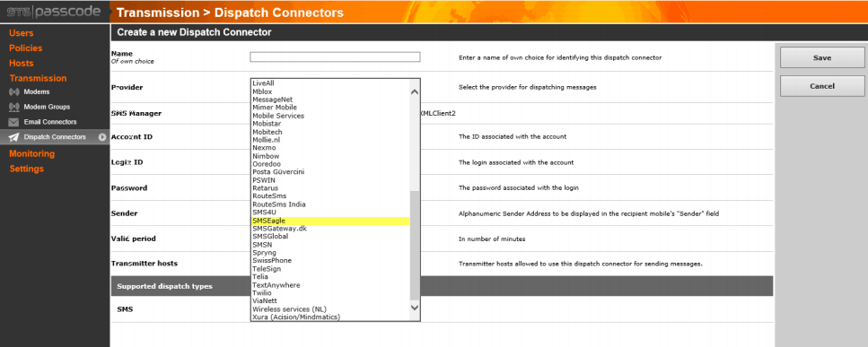Click the Email Connectors envelope icon
The image size is (868, 347).
coord(13,122)
